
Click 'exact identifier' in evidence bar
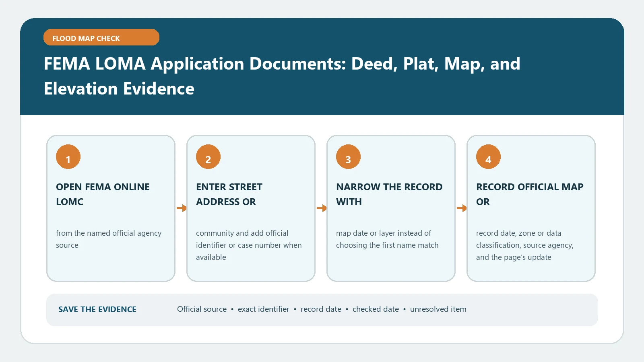tap(264, 309)
